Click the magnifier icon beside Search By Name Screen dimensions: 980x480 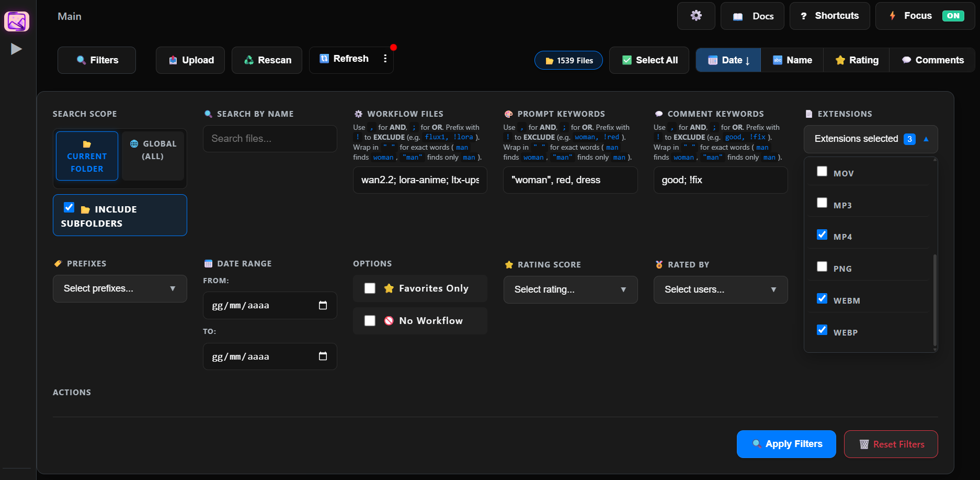coord(208,114)
